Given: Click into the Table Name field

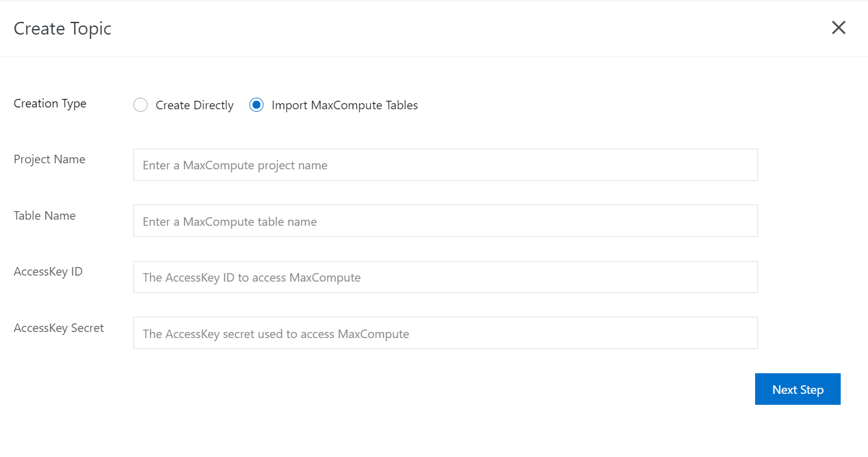Looking at the screenshot, I should [446, 221].
